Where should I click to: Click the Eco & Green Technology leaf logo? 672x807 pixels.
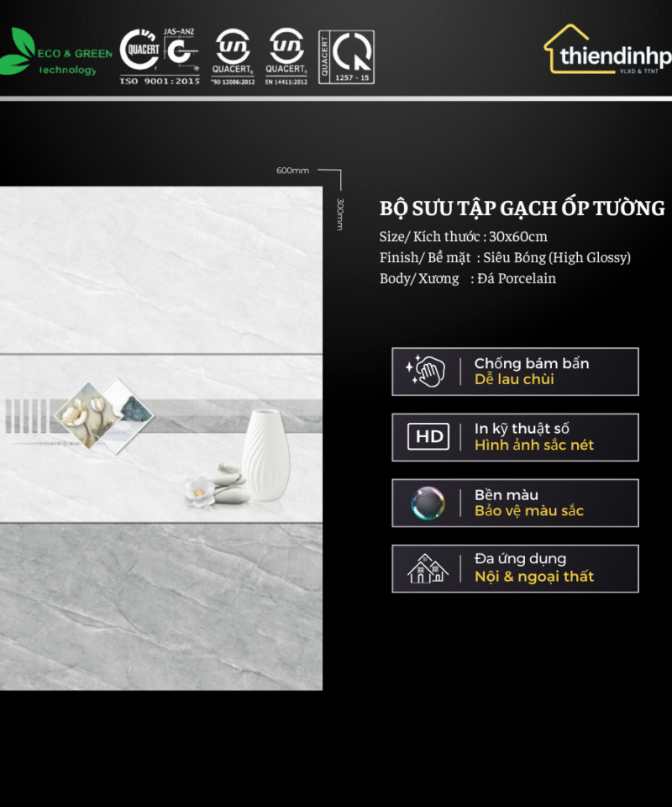pyautogui.click(x=18, y=52)
